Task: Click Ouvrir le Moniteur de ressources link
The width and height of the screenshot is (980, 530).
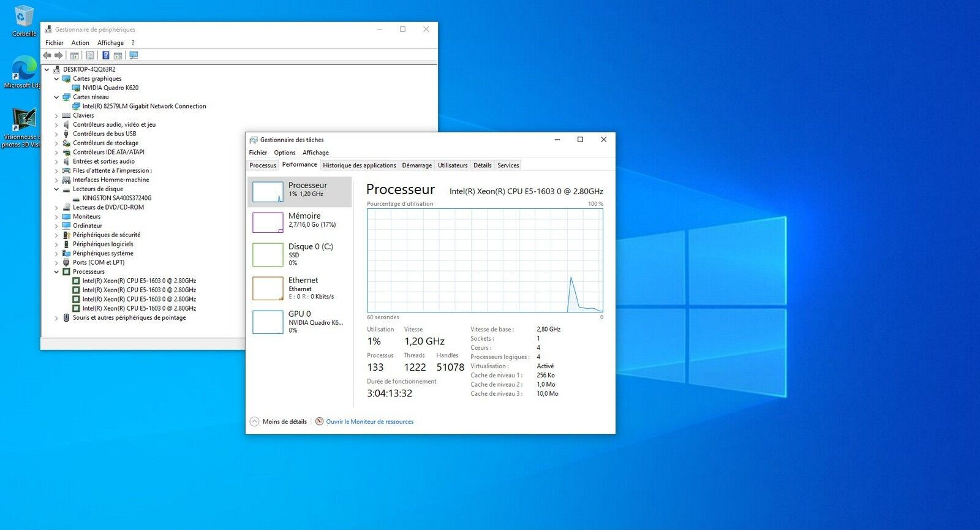Action: (370, 422)
